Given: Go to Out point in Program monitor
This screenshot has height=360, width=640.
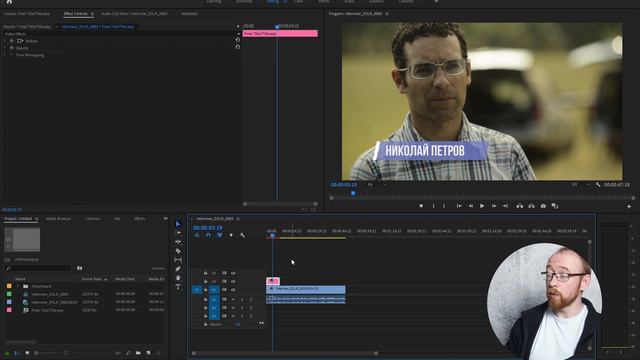Looking at the screenshot, I should 505,206.
